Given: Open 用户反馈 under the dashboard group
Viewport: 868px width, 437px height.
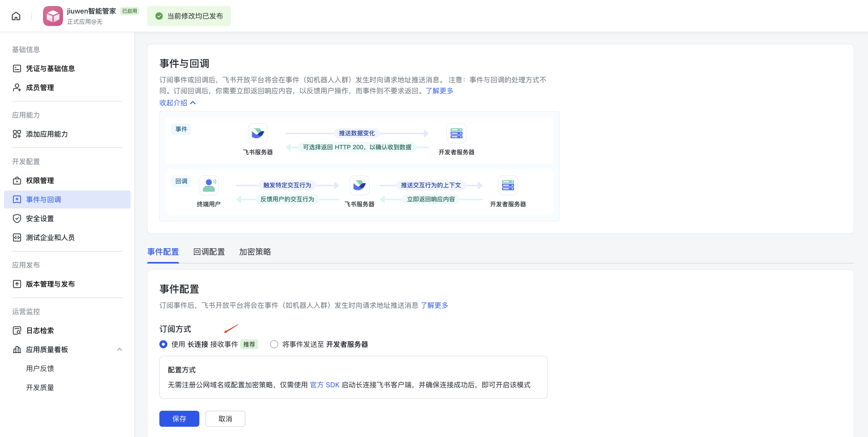Looking at the screenshot, I should 40,368.
